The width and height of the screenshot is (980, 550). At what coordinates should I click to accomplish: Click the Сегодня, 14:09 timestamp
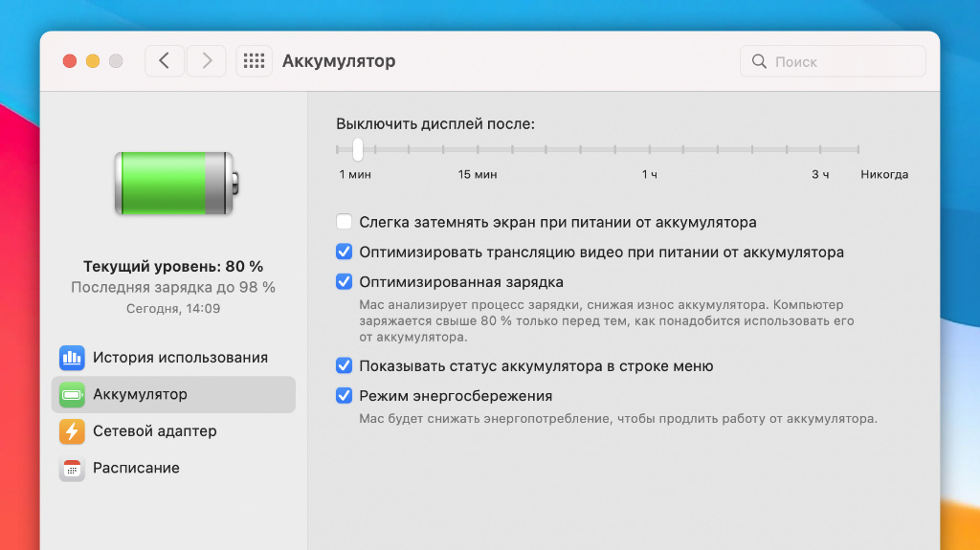(x=173, y=308)
